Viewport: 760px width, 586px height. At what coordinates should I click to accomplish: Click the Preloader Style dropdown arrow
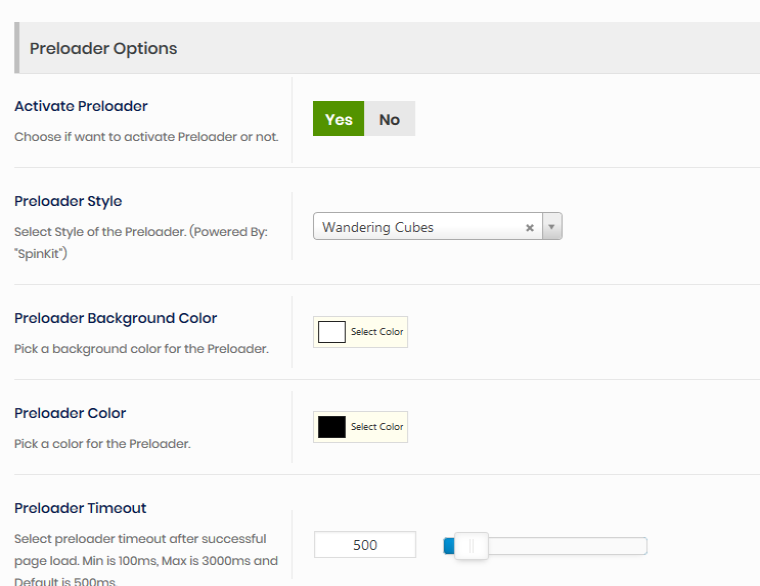(552, 227)
